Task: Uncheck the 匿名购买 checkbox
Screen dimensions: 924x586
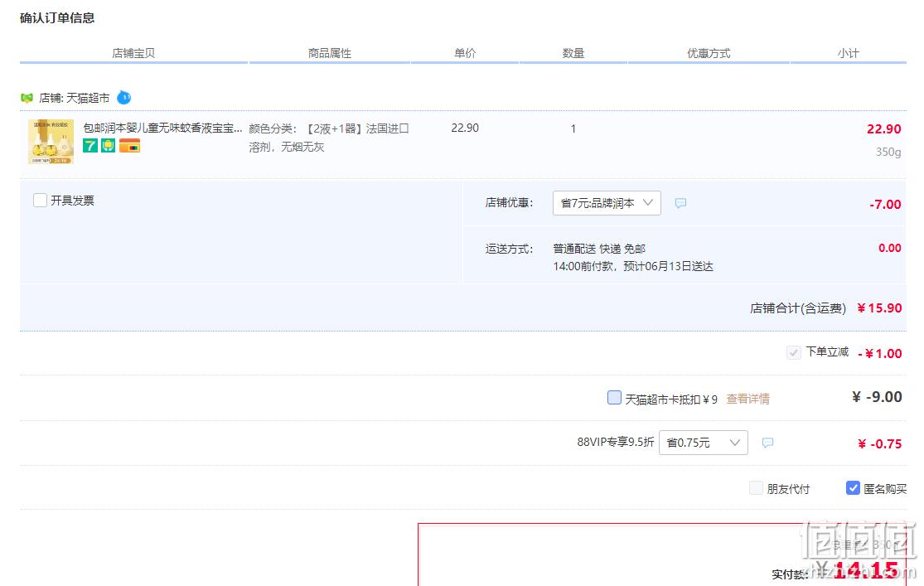Action: coord(853,487)
